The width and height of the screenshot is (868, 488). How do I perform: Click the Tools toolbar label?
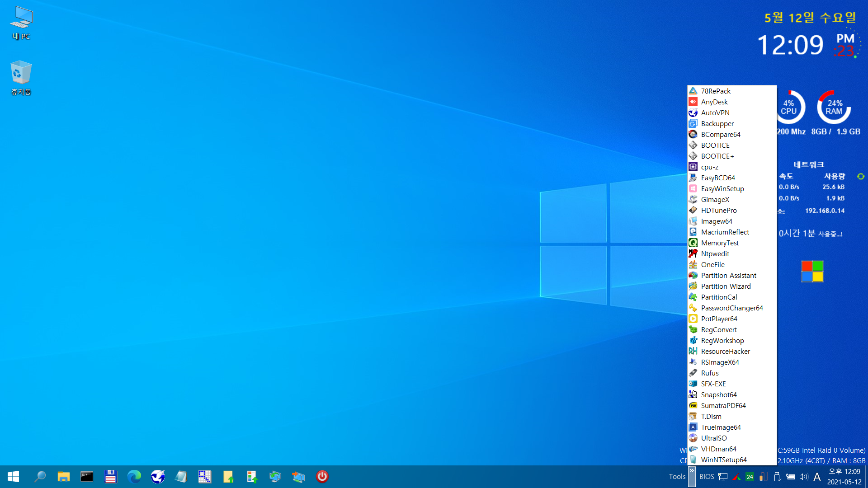click(677, 477)
